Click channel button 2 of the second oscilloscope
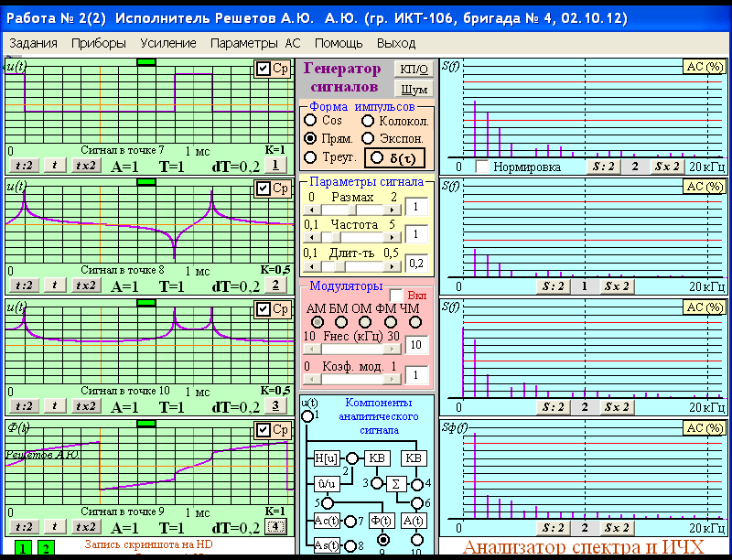The width and height of the screenshot is (732, 560). (275, 285)
